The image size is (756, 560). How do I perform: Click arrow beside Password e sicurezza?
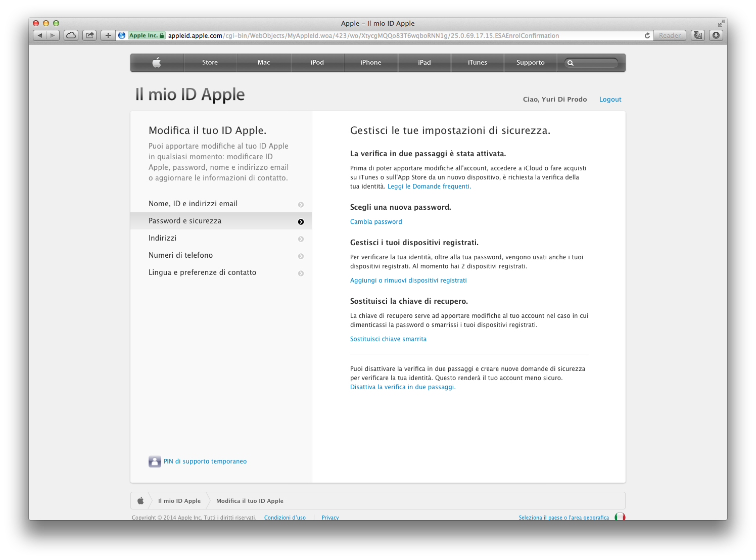[x=301, y=222]
